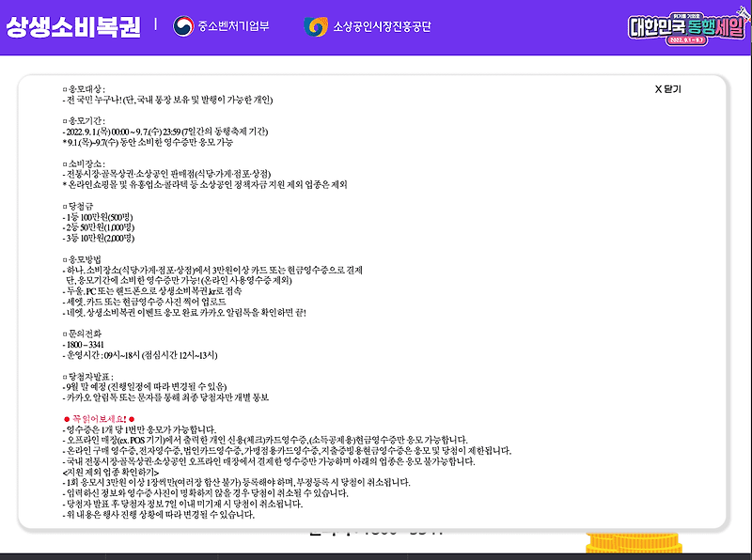Click the 운영시간 : 09시~18시 line
Viewport: 752px width, 560px height.
tap(140, 355)
